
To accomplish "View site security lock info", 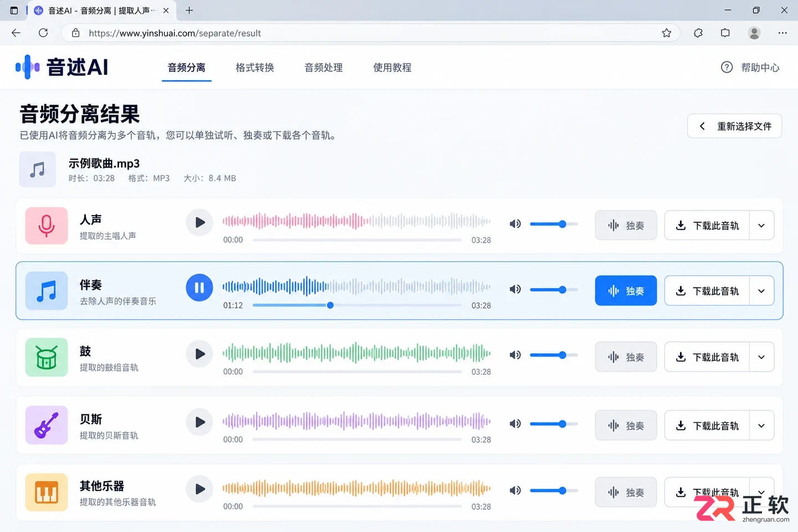I will (x=76, y=33).
